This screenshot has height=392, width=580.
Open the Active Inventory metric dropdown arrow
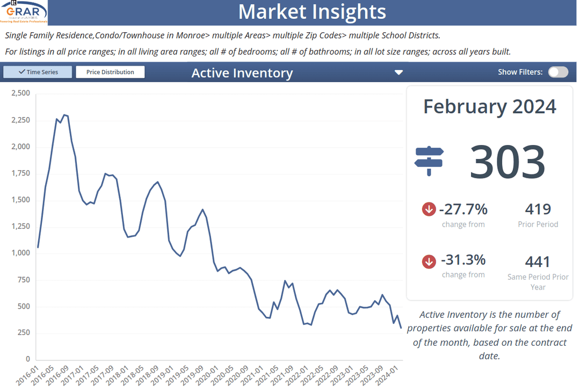398,72
